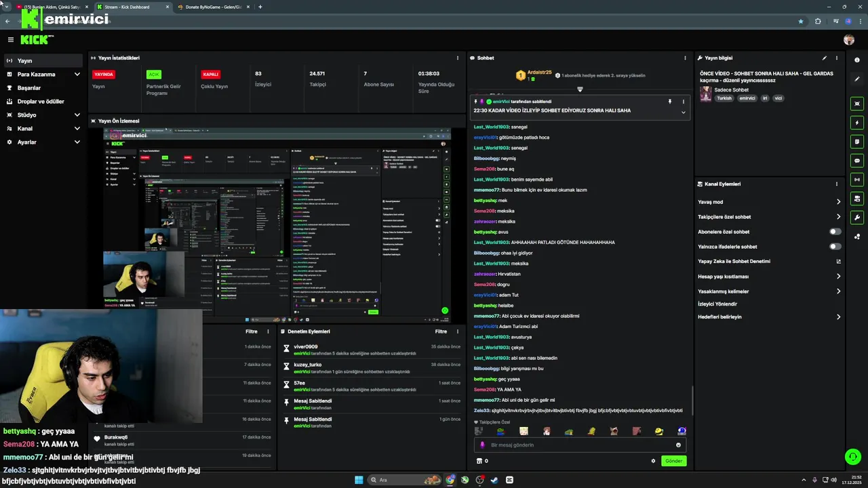This screenshot has height=488, width=868.
Task: Select the yellow smiley emote in the emote row
Action: click(658, 431)
